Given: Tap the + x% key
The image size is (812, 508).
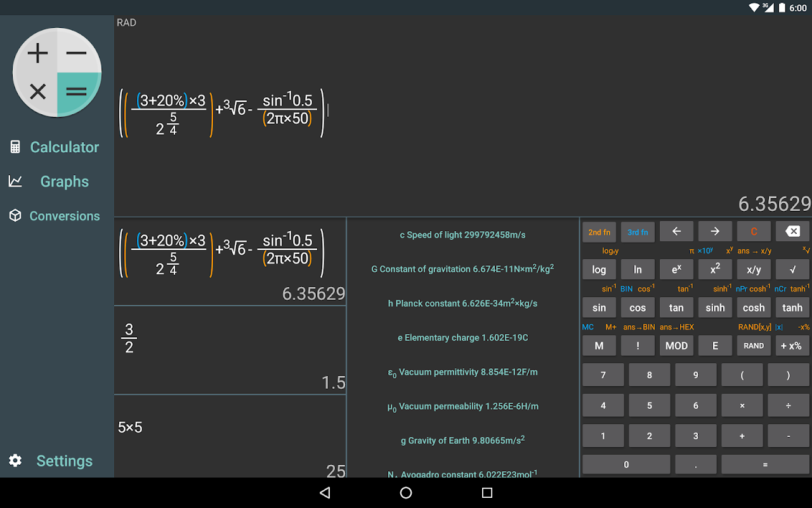Looking at the screenshot, I should (x=792, y=345).
